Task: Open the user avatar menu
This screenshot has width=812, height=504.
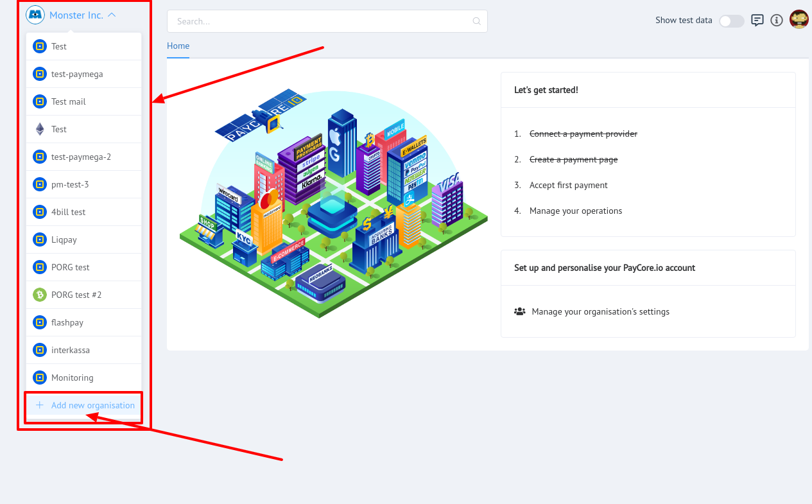Action: (799, 20)
